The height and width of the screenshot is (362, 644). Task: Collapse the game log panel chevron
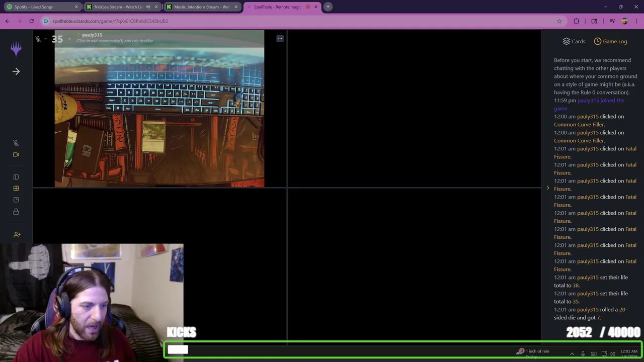pos(548,188)
